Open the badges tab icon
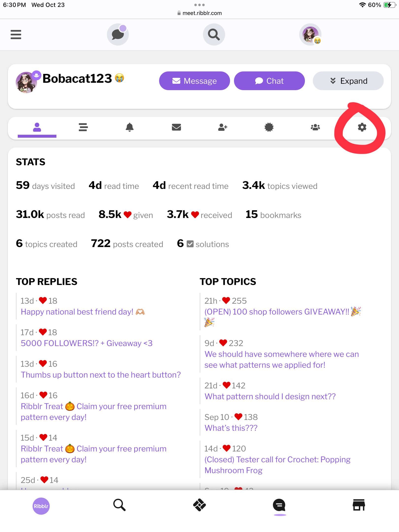This screenshot has width=399, height=532. coord(269,127)
